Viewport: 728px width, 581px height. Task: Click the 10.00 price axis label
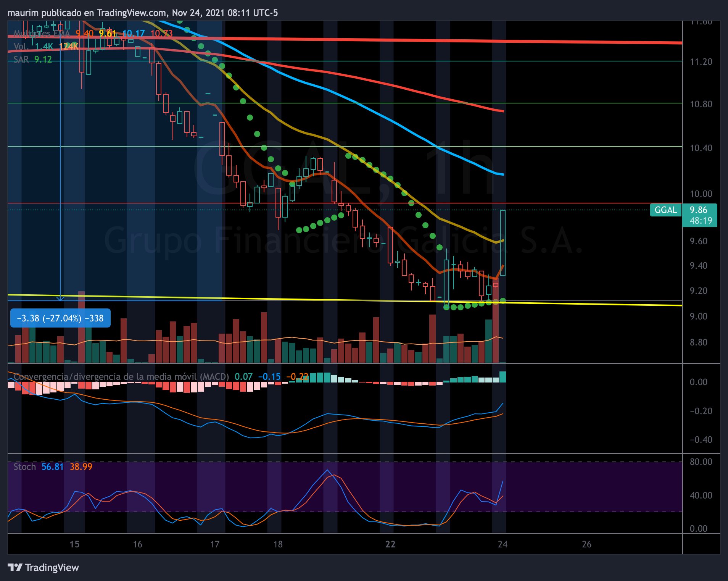pos(701,194)
